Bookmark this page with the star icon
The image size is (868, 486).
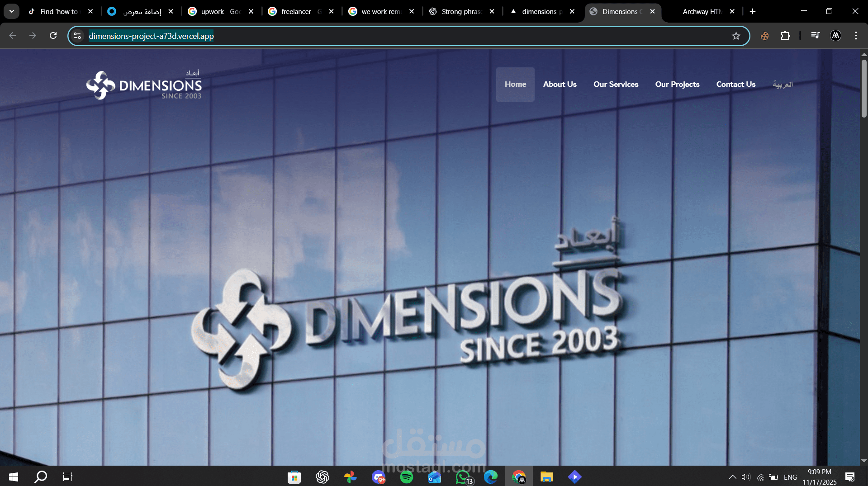pos(736,36)
